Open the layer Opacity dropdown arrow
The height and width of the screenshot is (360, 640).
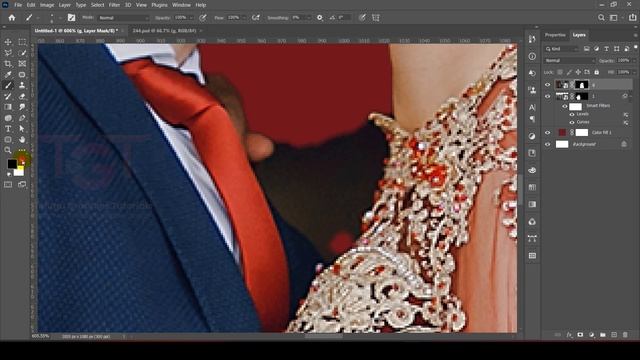click(633, 60)
